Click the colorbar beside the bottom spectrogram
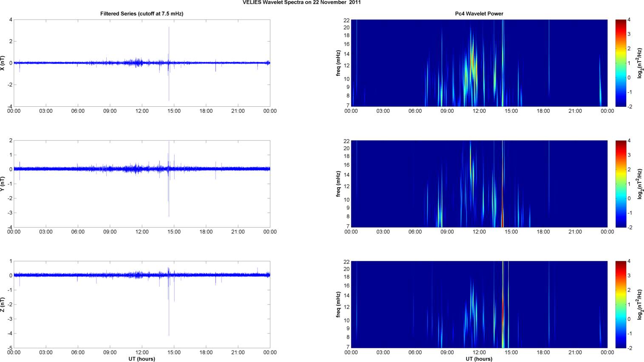Screen dimensions: 644x362 click(621, 305)
